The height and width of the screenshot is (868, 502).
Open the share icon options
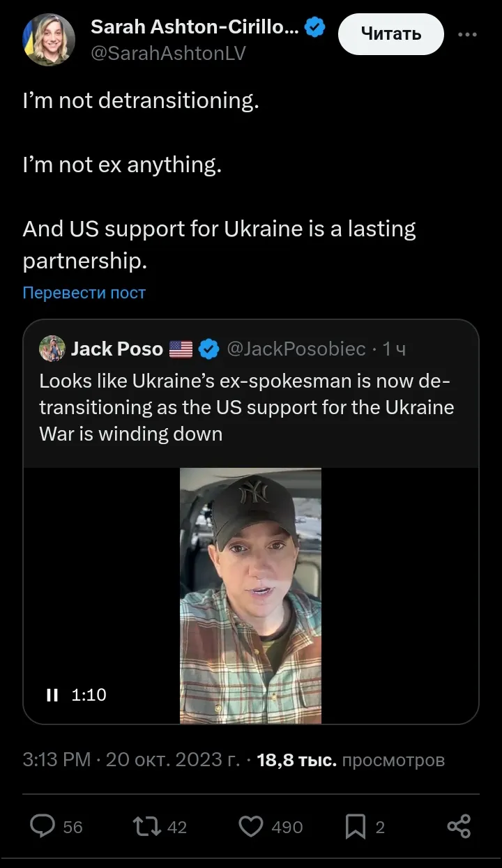coord(458,826)
